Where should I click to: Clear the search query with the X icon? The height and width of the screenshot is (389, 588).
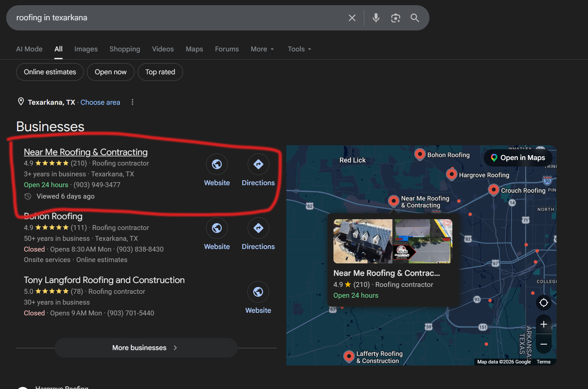pyautogui.click(x=352, y=18)
